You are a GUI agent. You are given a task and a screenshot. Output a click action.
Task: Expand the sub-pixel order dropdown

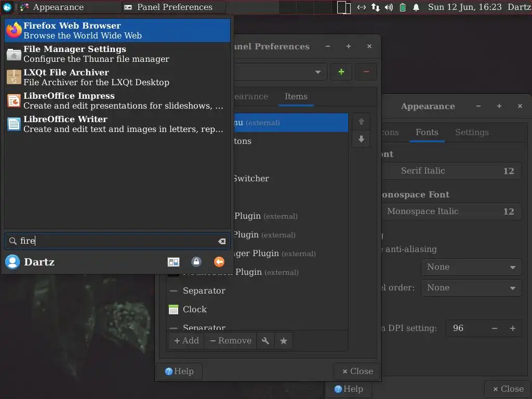coord(471,288)
